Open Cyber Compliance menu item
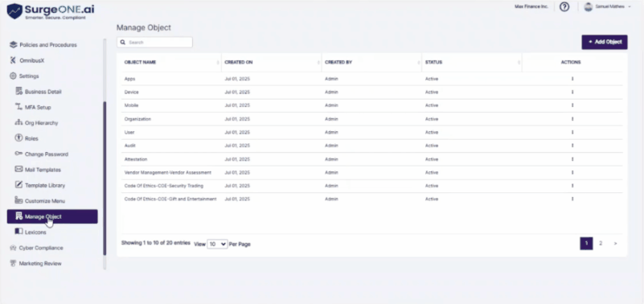The height and width of the screenshot is (304, 644). click(x=41, y=248)
